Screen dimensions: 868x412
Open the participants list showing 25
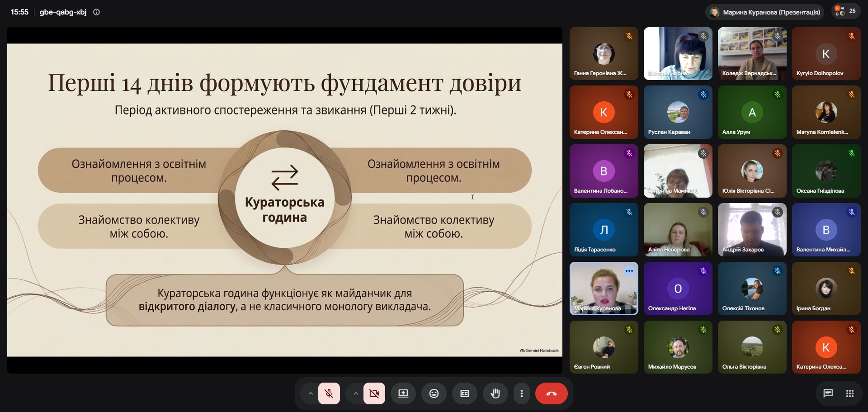(x=846, y=11)
